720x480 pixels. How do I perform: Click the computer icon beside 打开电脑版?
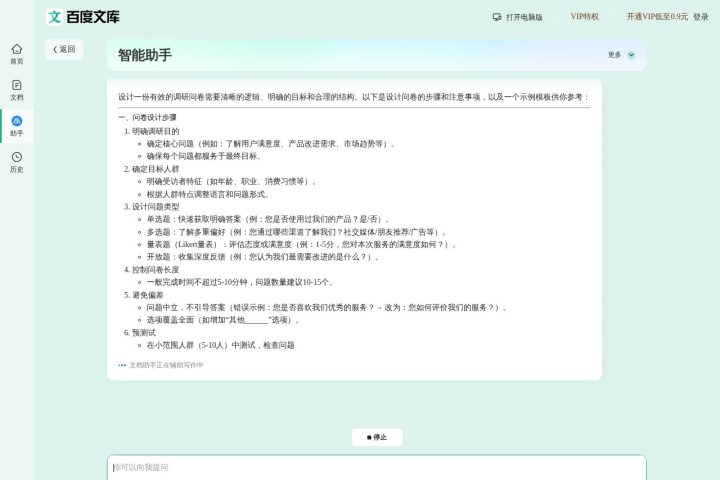[497, 17]
